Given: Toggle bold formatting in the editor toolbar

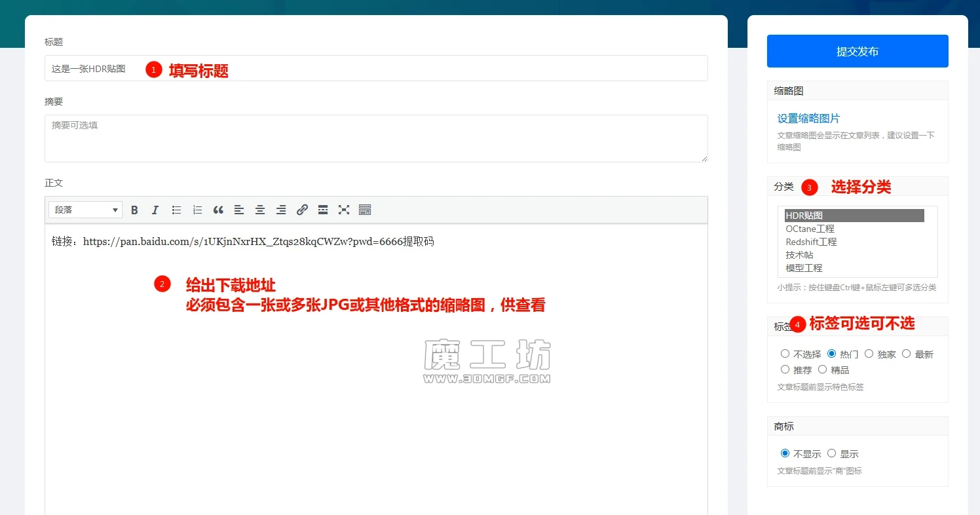Looking at the screenshot, I should 134,210.
